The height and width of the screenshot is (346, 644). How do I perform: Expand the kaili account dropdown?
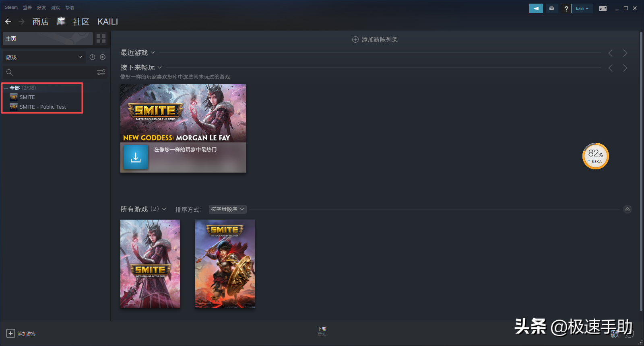click(582, 8)
